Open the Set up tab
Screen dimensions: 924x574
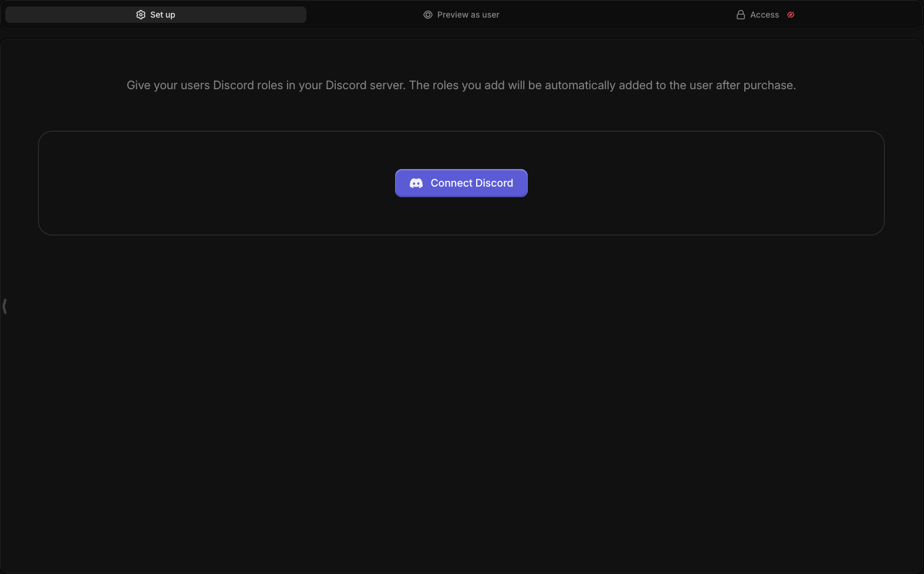coord(156,15)
